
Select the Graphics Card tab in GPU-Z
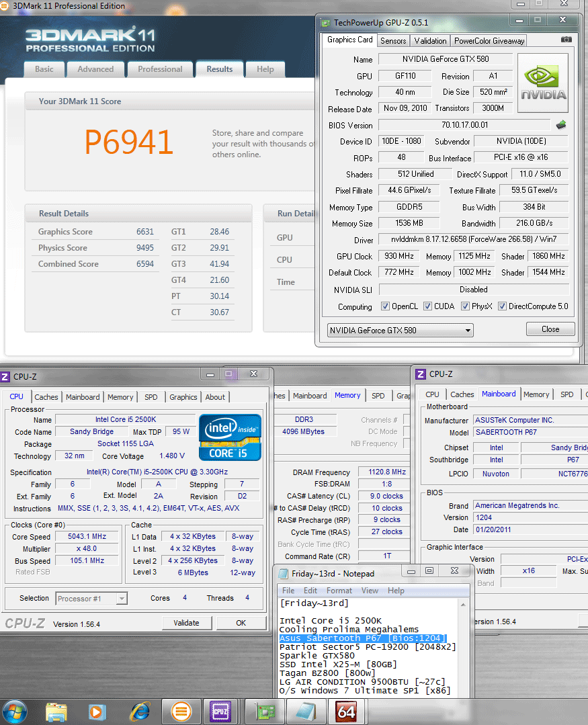(350, 40)
